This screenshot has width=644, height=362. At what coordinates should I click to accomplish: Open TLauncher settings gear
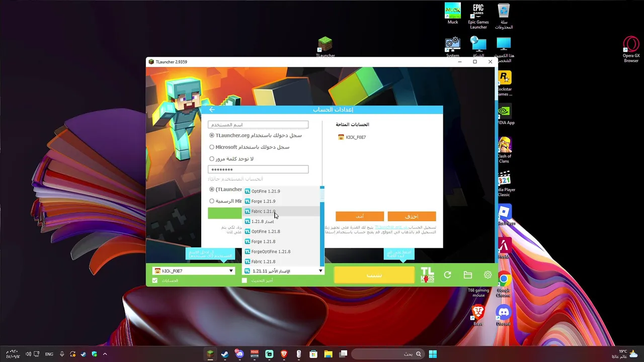tap(488, 275)
